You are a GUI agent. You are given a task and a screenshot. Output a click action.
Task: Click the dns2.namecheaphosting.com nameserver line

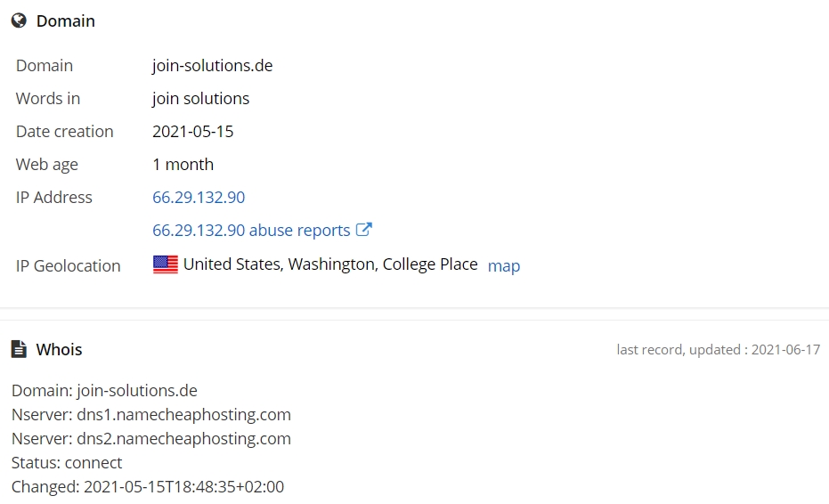point(151,438)
